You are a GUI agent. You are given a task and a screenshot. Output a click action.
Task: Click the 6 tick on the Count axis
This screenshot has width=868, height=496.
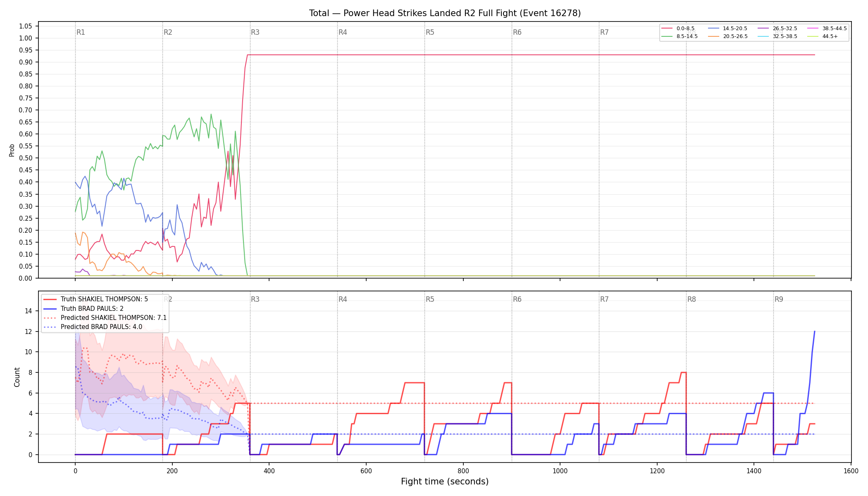coord(30,393)
